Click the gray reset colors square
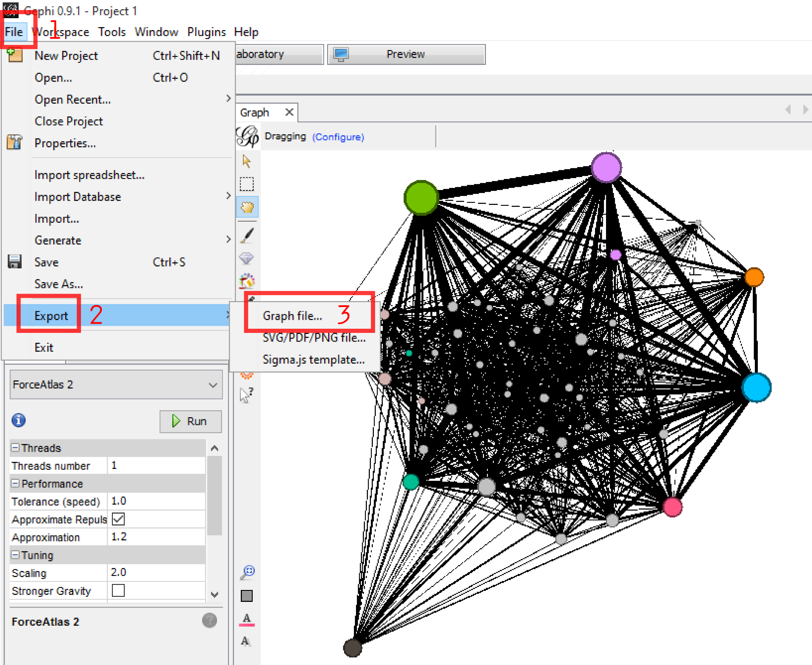 pos(246,596)
